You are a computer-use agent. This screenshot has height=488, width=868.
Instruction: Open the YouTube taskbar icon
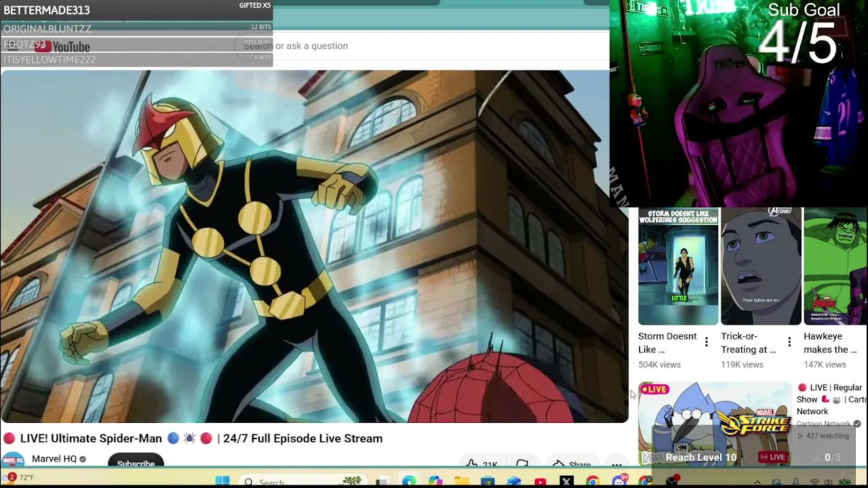pyautogui.click(x=540, y=482)
